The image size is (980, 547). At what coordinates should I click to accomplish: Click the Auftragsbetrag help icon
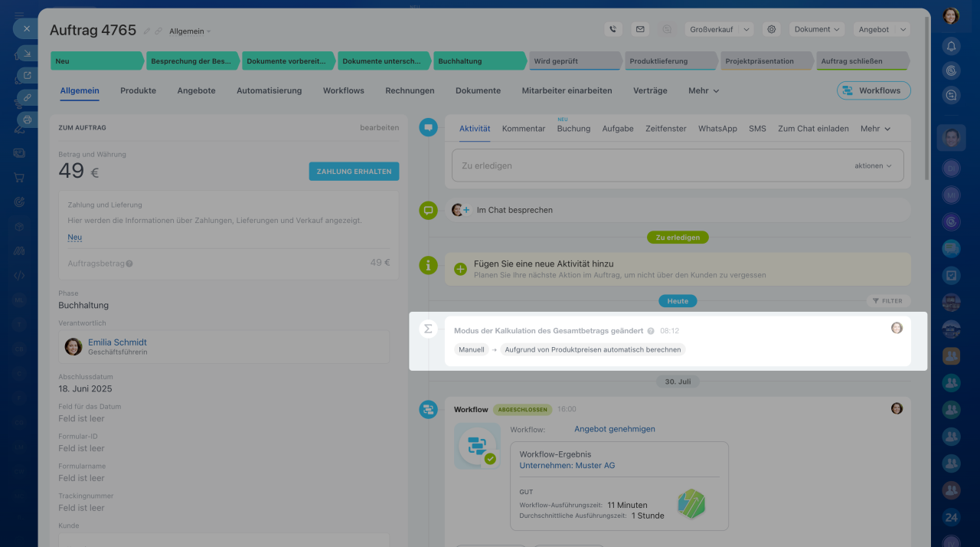(129, 264)
